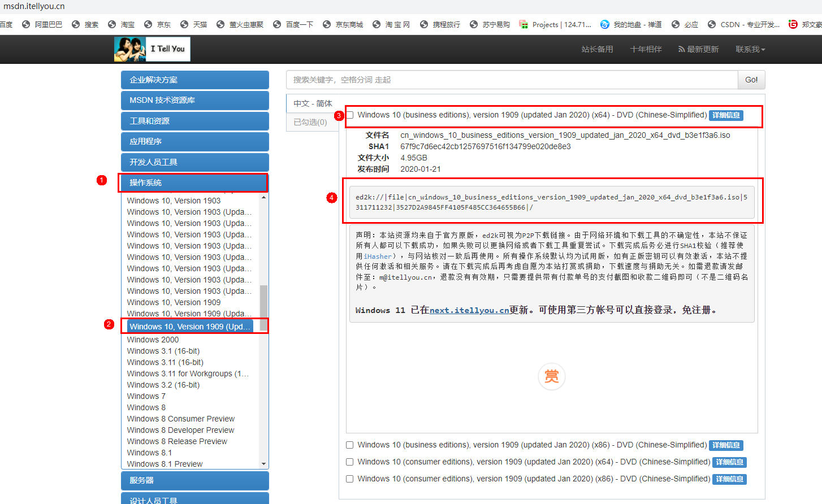Open the 淘宝网 bookmark
This screenshot has height=504, width=822.
tap(392, 24)
